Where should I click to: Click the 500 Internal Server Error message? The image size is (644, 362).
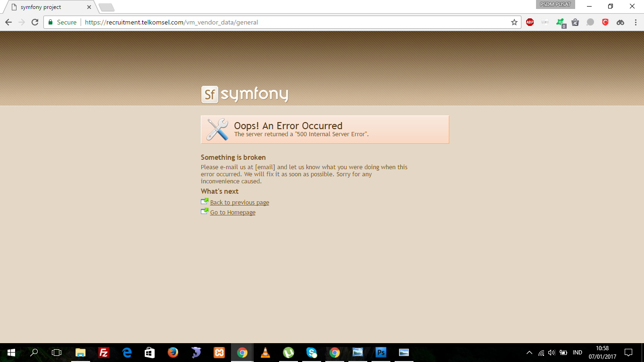[x=301, y=134]
